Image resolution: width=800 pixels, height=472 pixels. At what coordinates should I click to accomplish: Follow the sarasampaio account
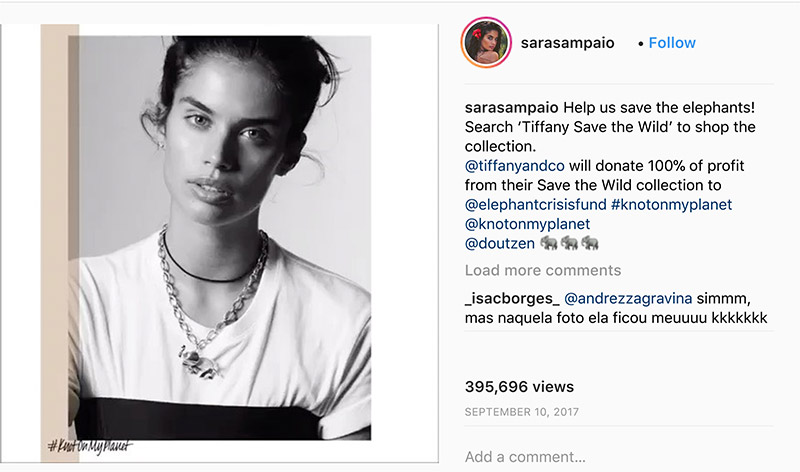click(x=672, y=43)
